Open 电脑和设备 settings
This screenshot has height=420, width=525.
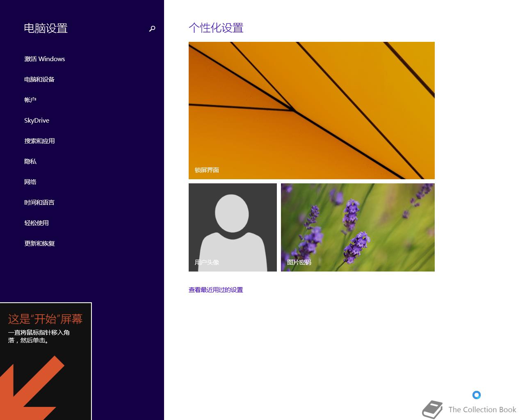coord(39,79)
